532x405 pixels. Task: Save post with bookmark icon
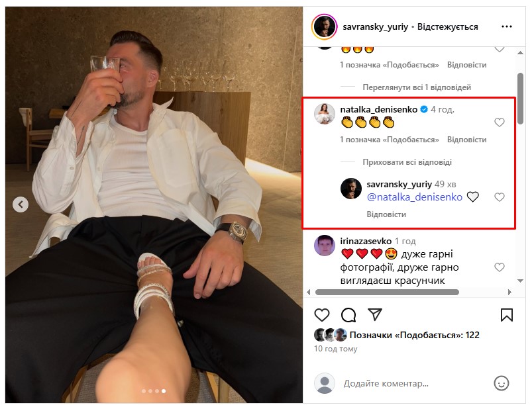[507, 315]
